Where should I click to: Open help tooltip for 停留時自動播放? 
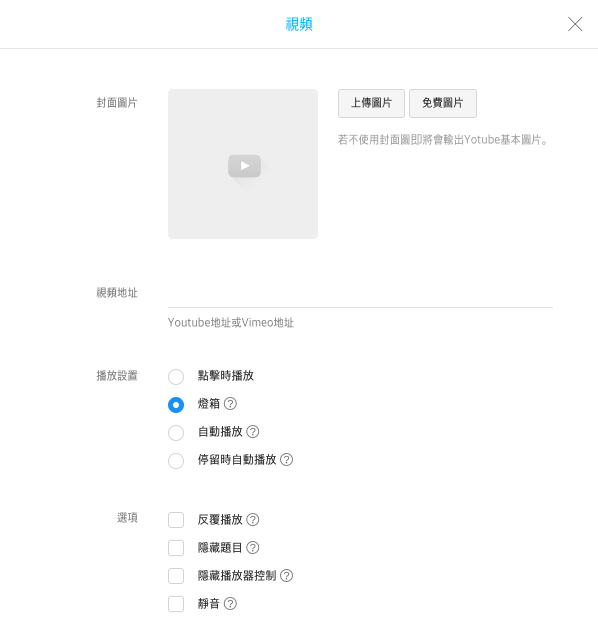(x=287, y=460)
